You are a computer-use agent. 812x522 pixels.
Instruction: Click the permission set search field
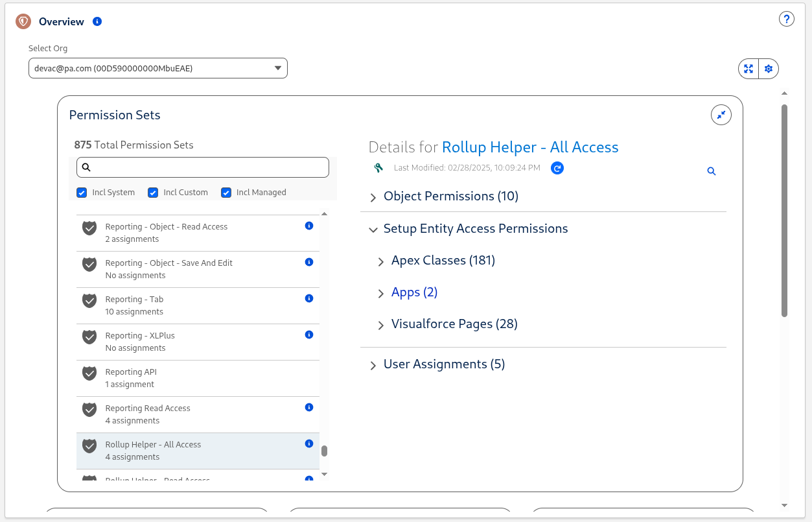203,167
